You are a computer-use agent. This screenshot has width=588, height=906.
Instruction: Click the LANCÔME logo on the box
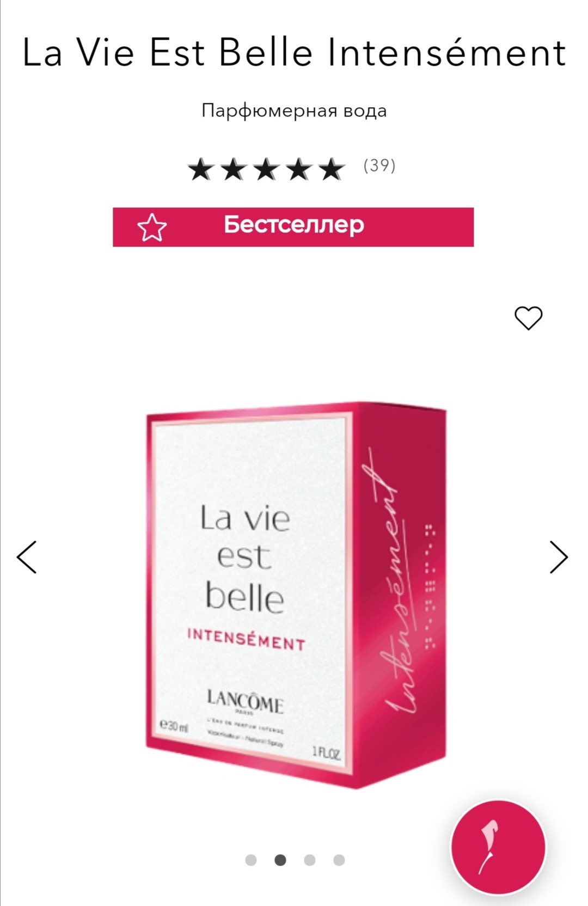[245, 701]
